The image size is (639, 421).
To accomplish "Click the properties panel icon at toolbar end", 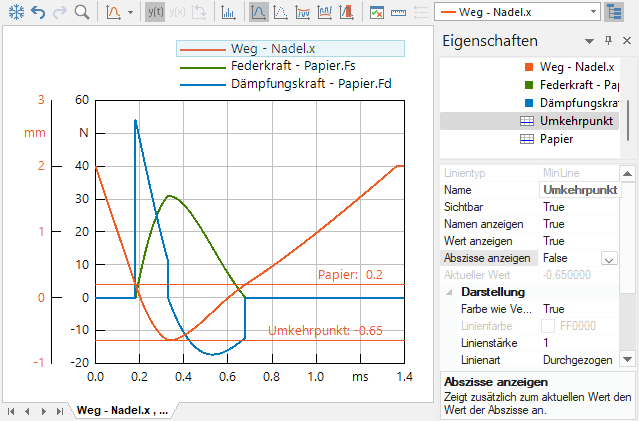I will pos(376,13).
